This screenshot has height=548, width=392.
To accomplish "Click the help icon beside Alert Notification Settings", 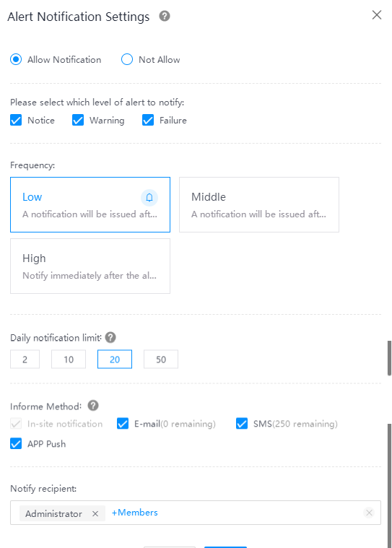I will [165, 16].
